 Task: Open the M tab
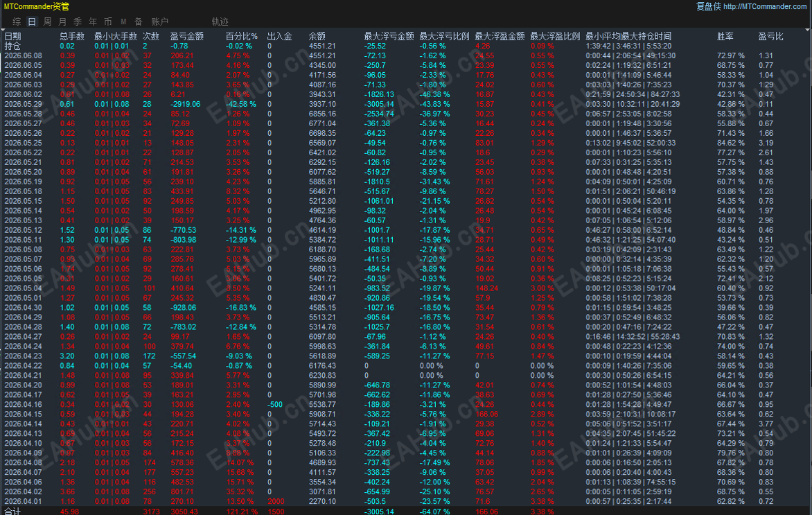[x=123, y=21]
